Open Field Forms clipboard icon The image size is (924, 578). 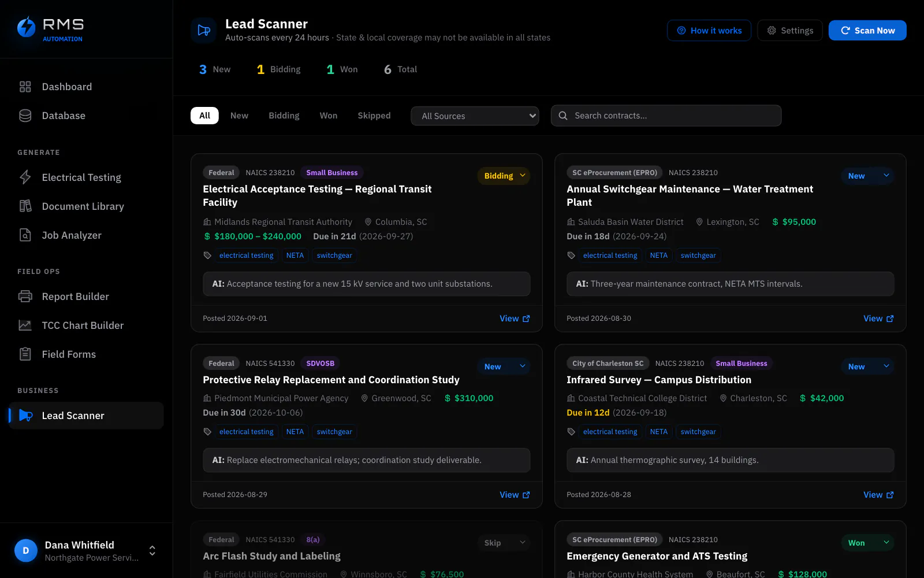click(x=25, y=354)
